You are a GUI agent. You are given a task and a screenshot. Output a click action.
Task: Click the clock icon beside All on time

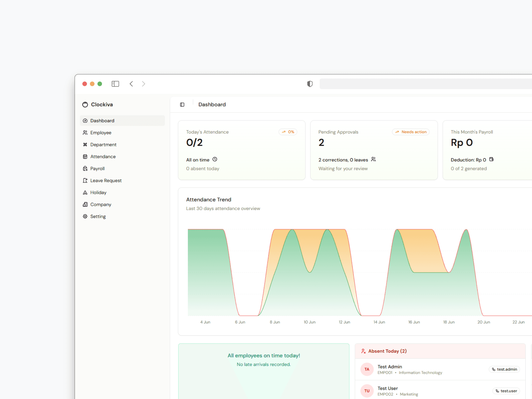pos(215,159)
